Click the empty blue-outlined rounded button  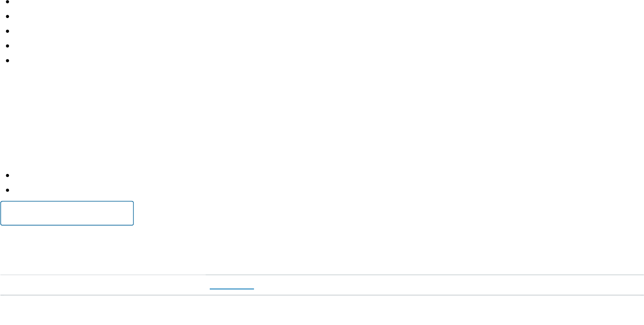67,213
